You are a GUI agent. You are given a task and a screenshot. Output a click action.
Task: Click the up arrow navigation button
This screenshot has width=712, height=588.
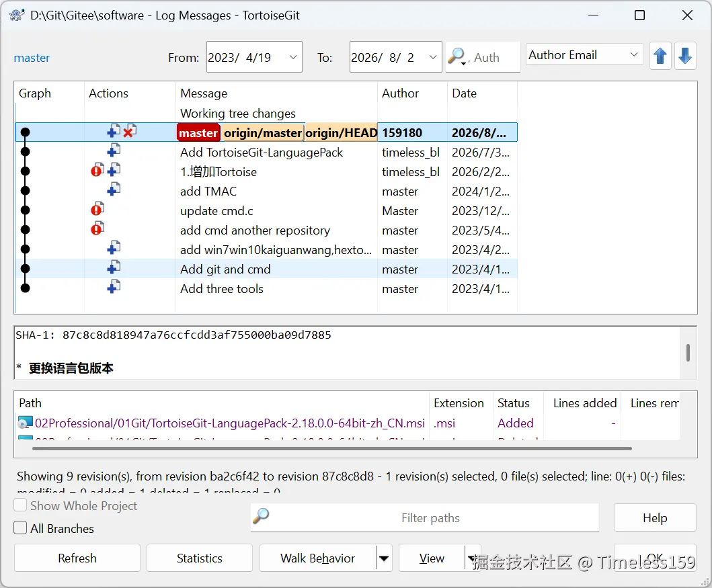click(660, 56)
